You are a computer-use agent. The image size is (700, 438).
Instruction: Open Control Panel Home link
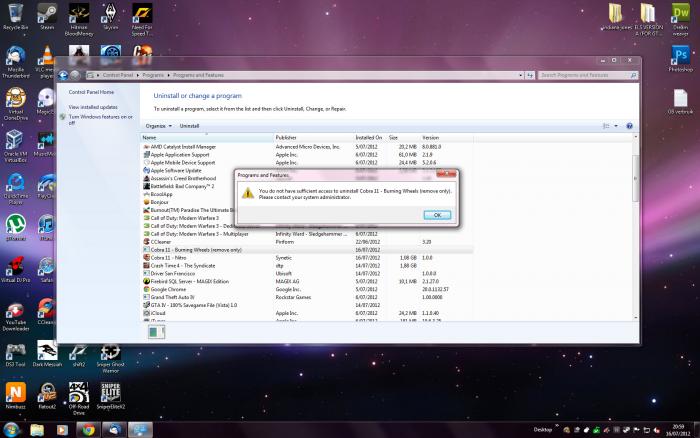point(91,92)
